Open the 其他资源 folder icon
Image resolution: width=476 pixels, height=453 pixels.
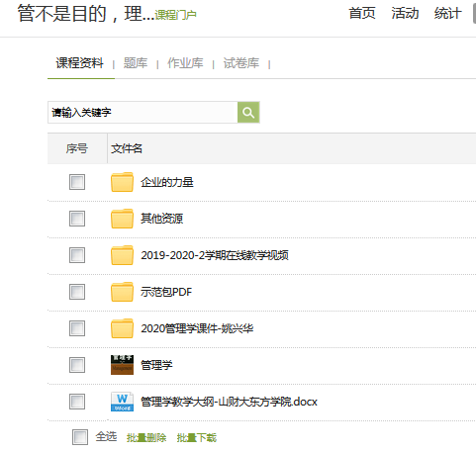tap(122, 219)
